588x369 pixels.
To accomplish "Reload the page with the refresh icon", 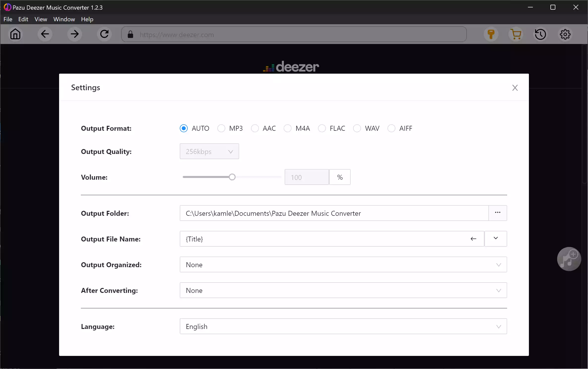I will (x=104, y=34).
